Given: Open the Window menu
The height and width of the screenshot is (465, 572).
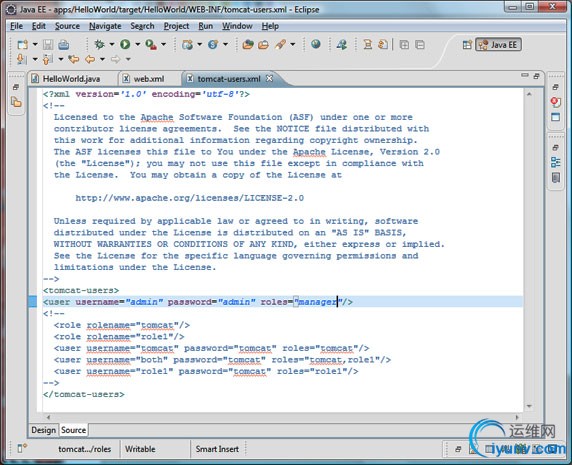Looking at the screenshot, I should click(237, 26).
